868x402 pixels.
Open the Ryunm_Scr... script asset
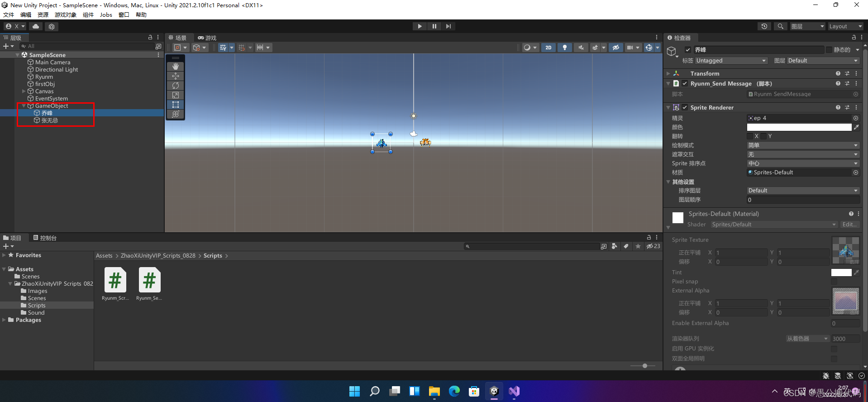pos(115,284)
